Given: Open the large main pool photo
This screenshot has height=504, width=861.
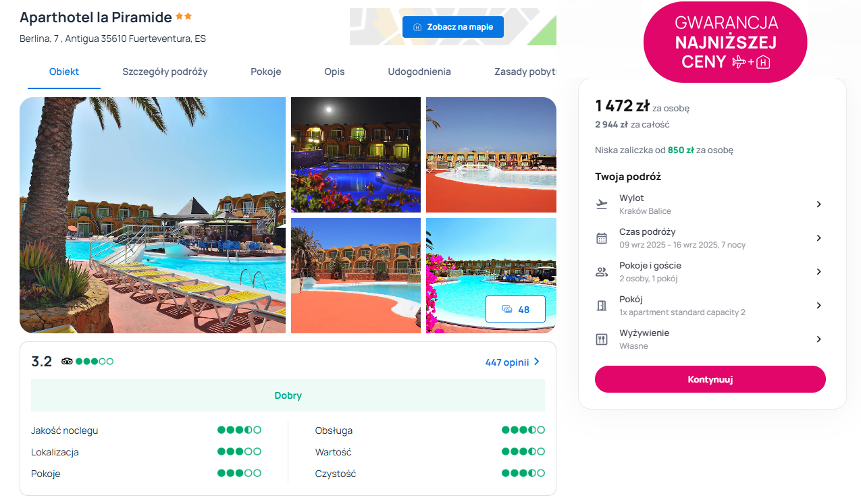Looking at the screenshot, I should click(153, 215).
